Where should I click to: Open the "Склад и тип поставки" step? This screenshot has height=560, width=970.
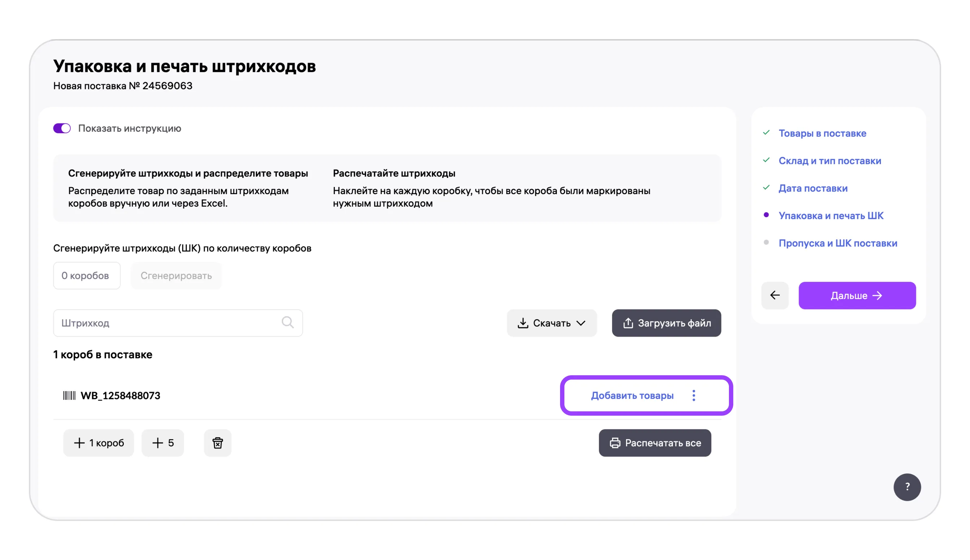[829, 161]
